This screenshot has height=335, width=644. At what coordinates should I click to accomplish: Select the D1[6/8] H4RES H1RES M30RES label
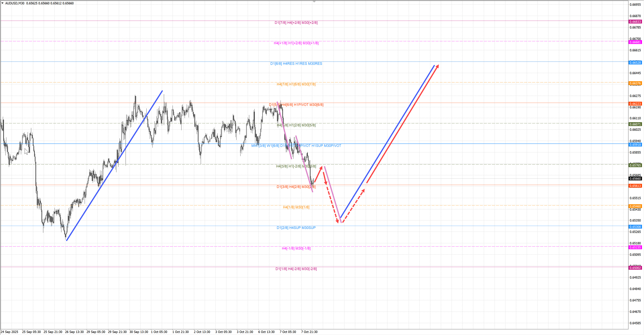(x=296, y=64)
